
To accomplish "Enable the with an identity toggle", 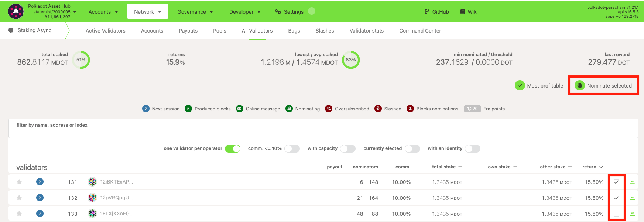I will pos(473,148).
